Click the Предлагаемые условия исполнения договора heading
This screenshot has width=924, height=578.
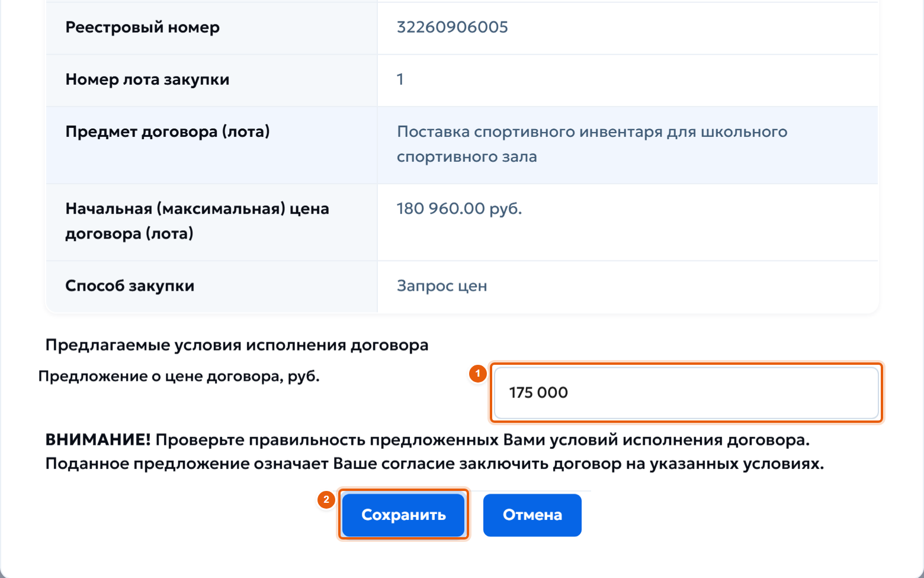click(237, 345)
